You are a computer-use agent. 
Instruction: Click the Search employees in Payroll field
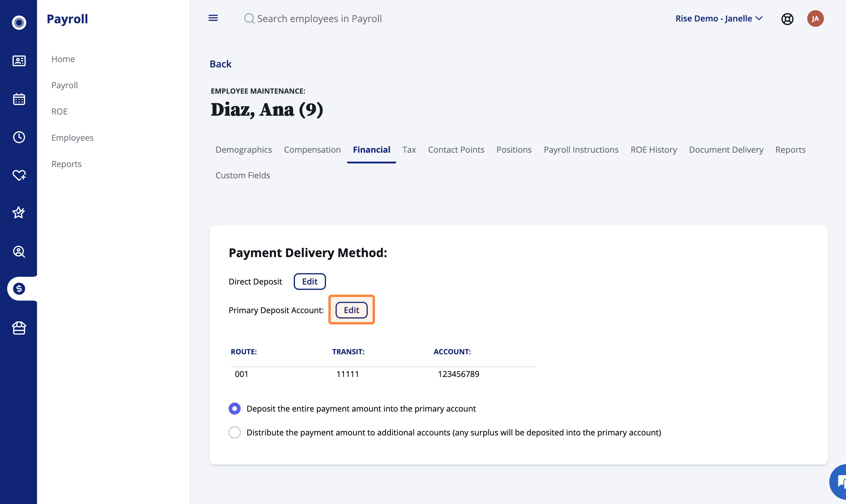pyautogui.click(x=319, y=19)
